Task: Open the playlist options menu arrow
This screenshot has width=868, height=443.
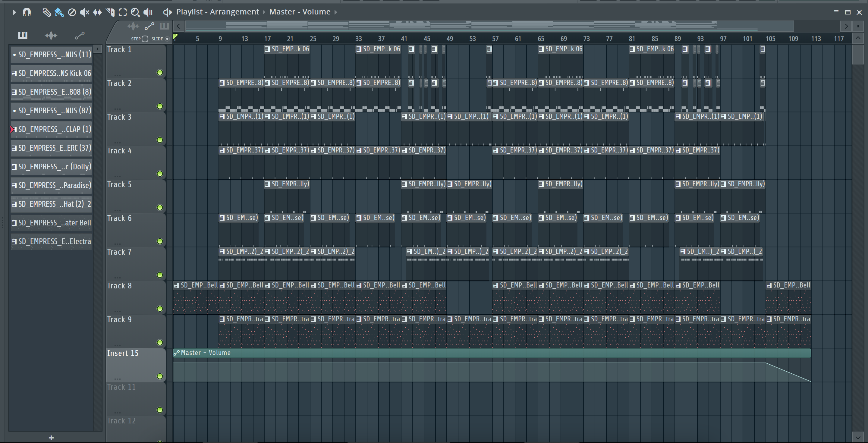Action: [x=14, y=12]
